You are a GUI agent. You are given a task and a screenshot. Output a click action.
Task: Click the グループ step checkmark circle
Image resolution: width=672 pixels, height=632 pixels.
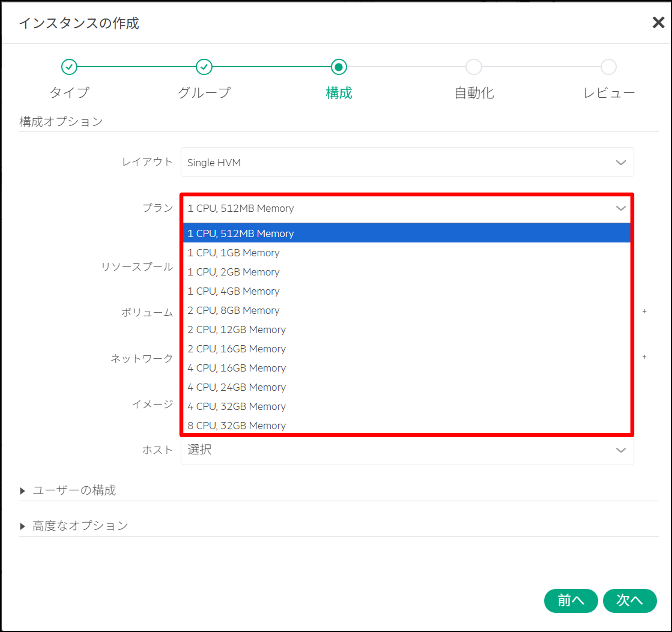204,67
